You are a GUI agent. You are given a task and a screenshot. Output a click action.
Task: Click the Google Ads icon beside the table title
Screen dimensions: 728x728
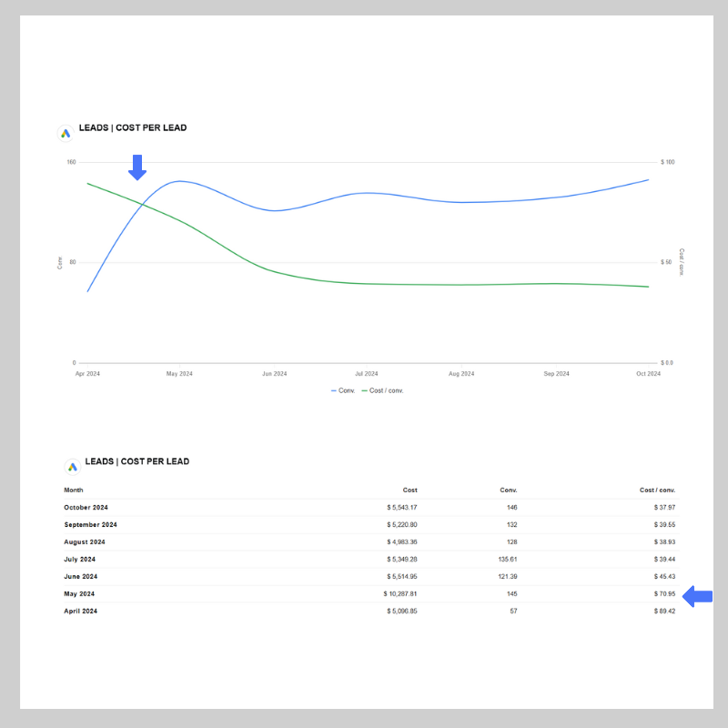click(72, 467)
